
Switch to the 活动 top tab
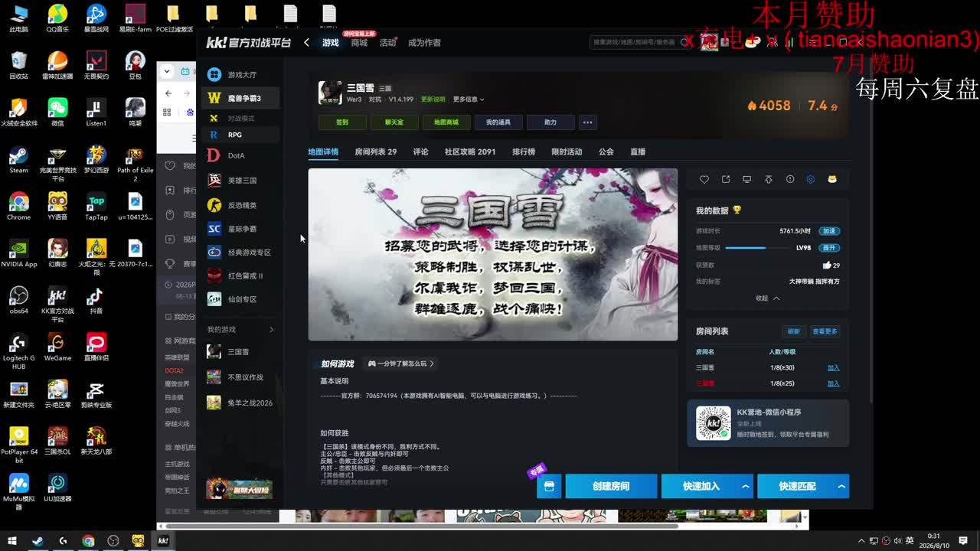pyautogui.click(x=387, y=43)
